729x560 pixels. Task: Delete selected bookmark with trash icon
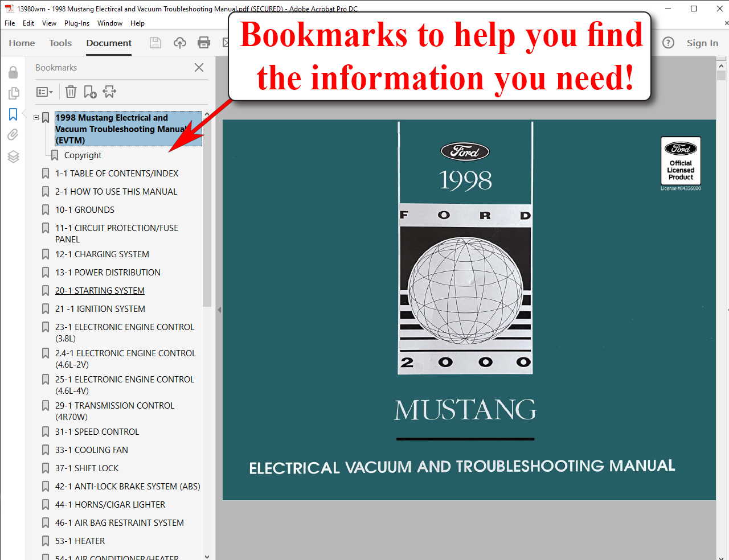point(71,92)
